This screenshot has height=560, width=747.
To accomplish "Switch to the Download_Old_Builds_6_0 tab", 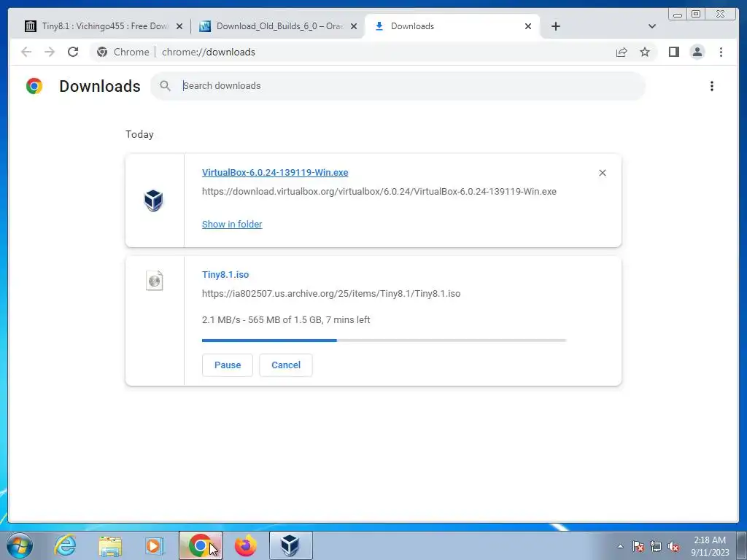I will click(278, 26).
